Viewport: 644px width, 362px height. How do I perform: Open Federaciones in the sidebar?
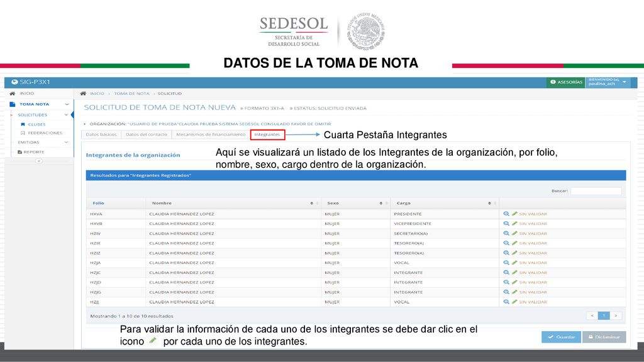(45, 133)
